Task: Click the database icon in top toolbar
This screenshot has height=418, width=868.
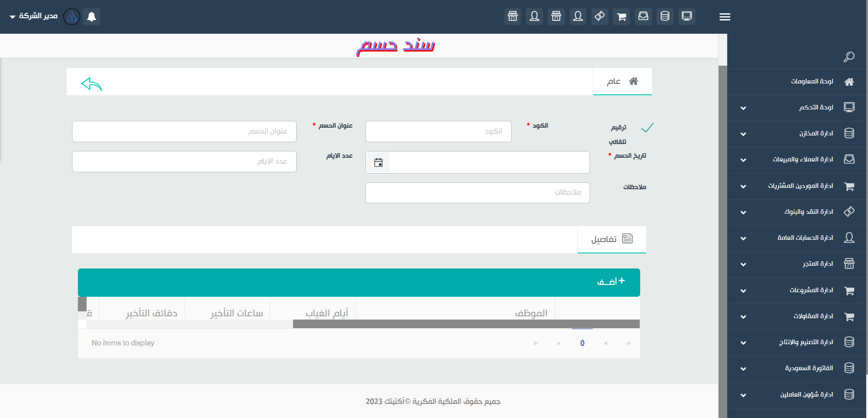Action: (x=665, y=16)
